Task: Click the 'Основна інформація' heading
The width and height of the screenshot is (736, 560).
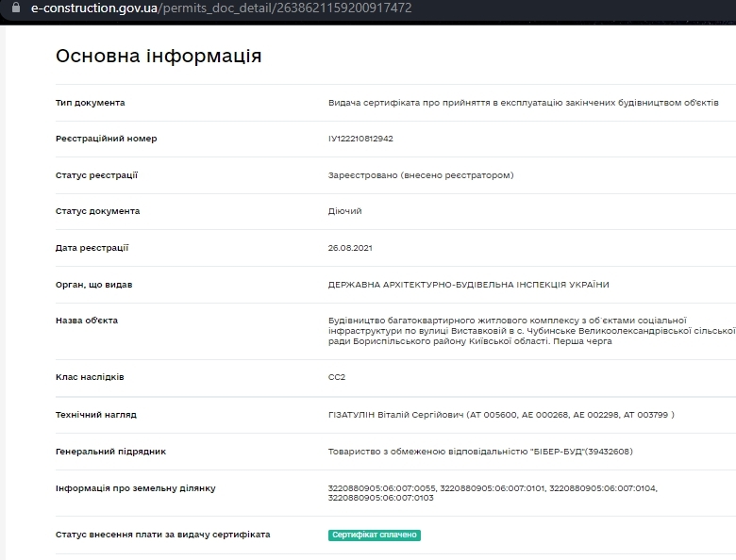Action: pos(159,56)
